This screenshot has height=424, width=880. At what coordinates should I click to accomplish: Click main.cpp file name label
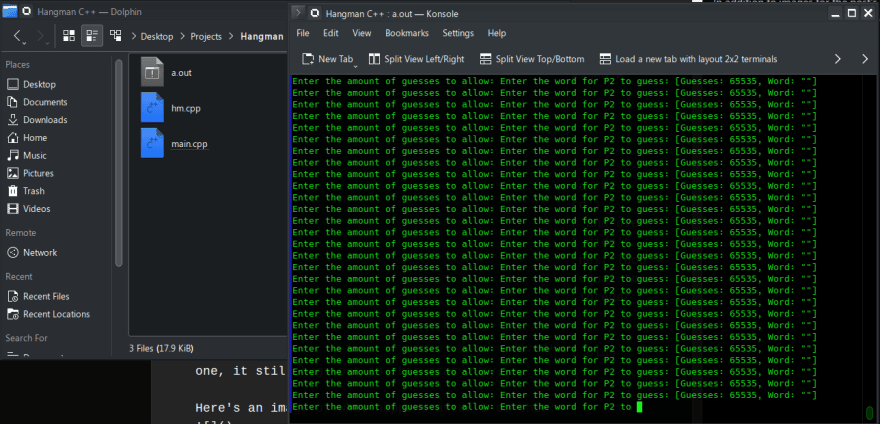click(190, 144)
